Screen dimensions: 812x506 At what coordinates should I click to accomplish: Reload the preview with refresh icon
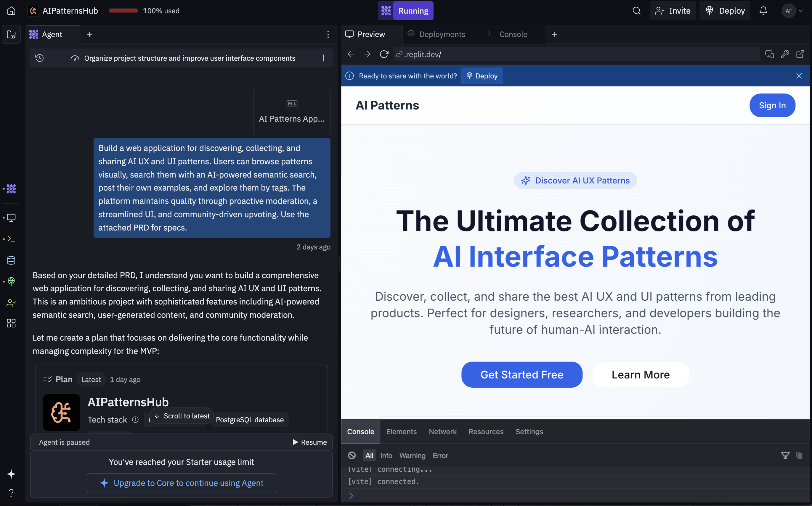[x=384, y=54]
